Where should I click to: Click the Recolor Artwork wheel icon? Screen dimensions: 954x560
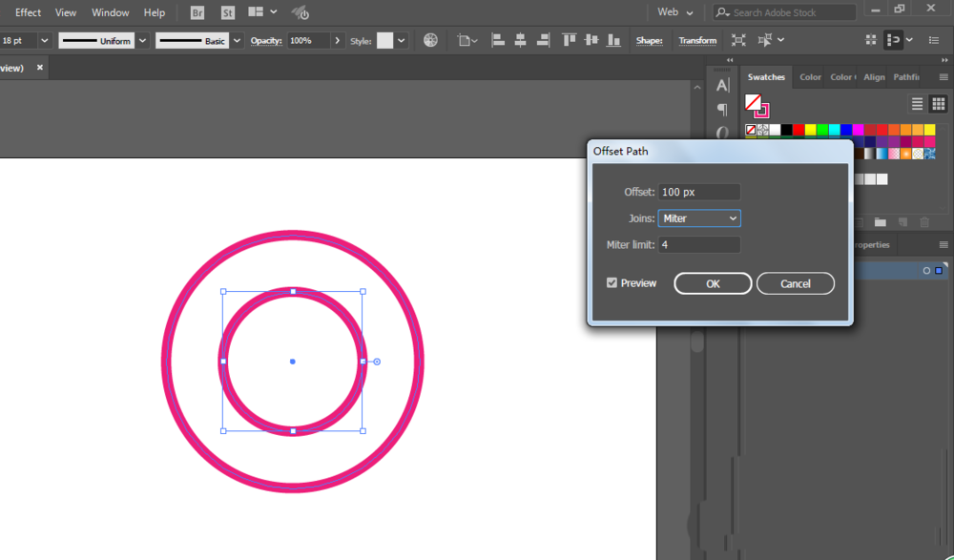[x=431, y=41]
